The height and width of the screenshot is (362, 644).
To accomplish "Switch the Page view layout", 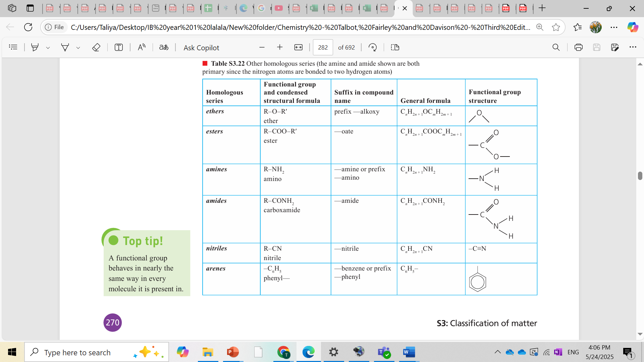I will coord(395,47).
